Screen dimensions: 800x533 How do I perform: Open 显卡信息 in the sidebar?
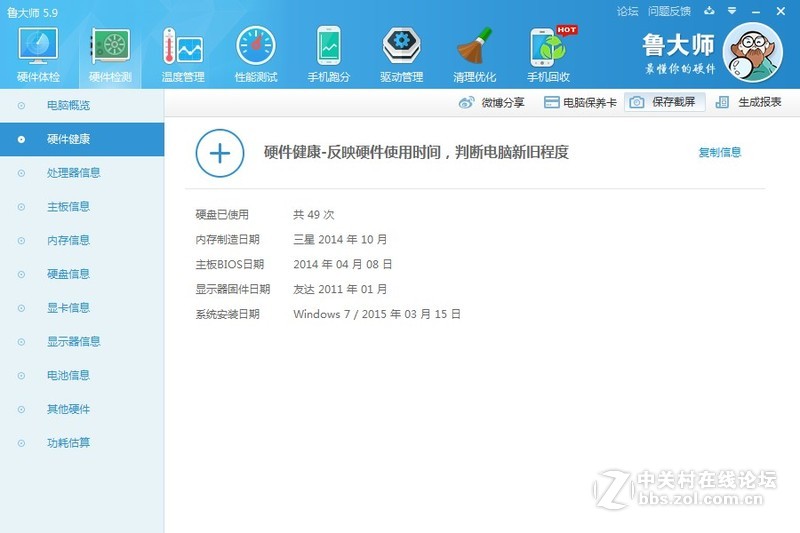tap(82, 308)
